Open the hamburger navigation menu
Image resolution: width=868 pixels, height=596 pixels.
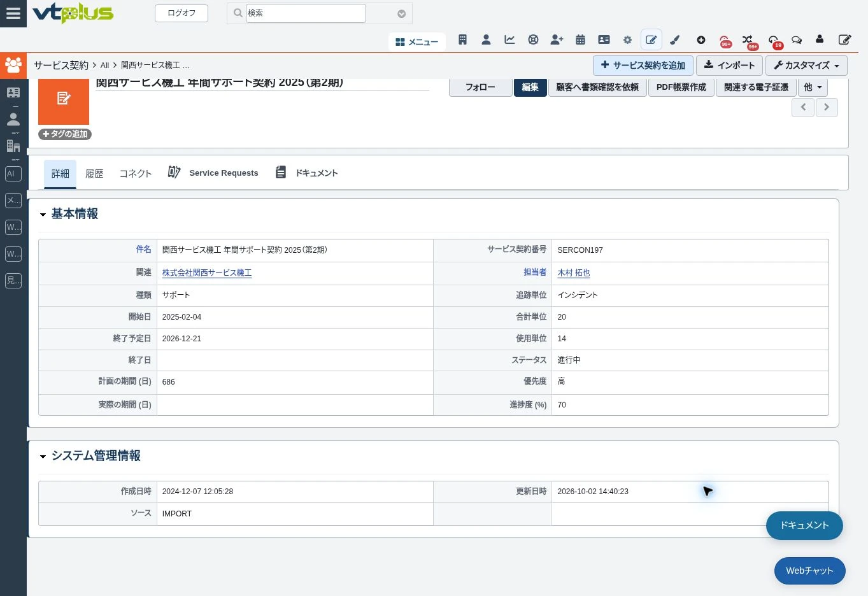13,13
